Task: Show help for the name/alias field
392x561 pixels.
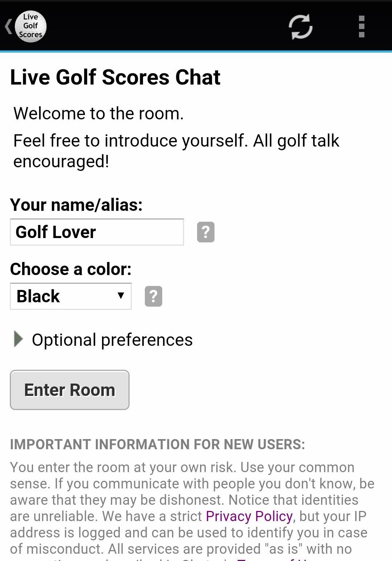Action: (206, 232)
